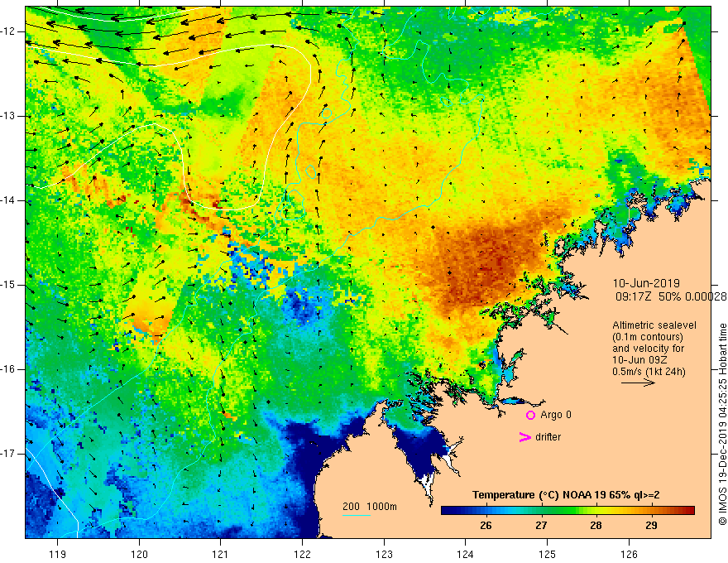Click the small cyan closed contour near -13

[x=327, y=113]
